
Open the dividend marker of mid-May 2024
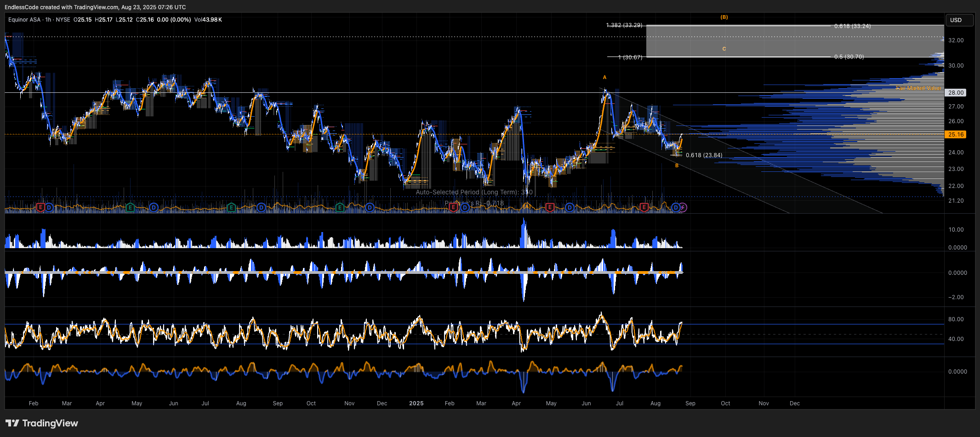click(154, 208)
